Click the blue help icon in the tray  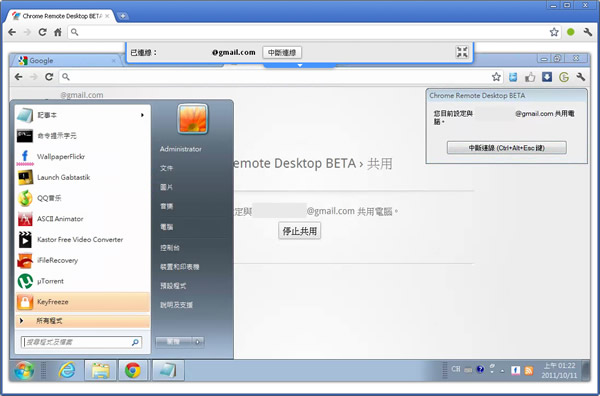coord(480,370)
